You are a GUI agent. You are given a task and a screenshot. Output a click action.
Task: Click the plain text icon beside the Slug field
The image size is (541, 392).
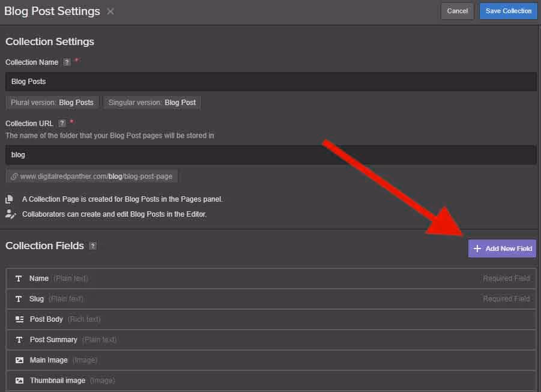(19, 298)
